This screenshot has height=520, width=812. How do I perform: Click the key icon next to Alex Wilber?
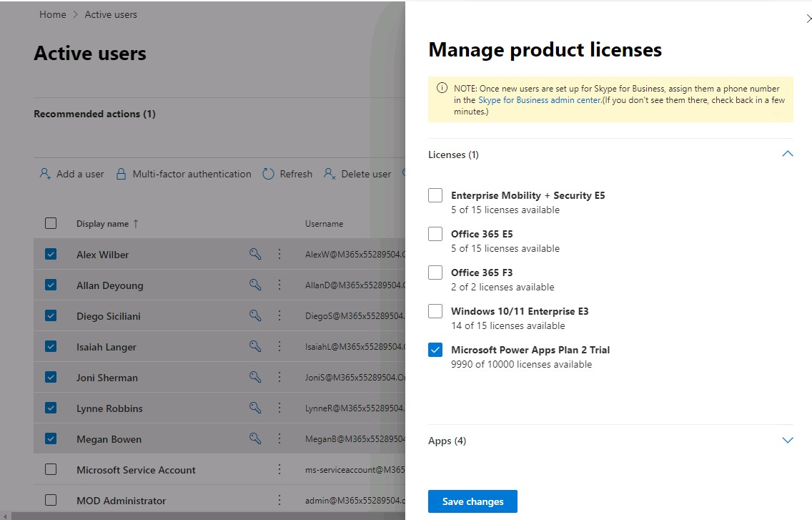point(254,253)
